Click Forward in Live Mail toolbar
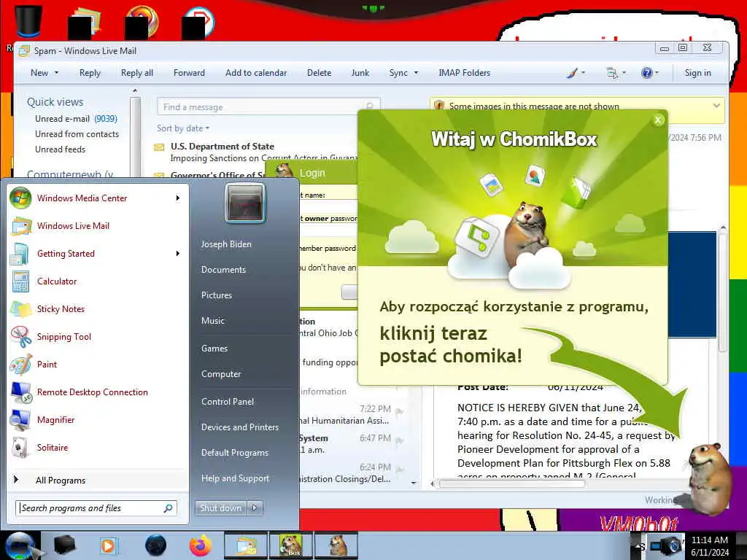This screenshot has width=747, height=560. [189, 73]
